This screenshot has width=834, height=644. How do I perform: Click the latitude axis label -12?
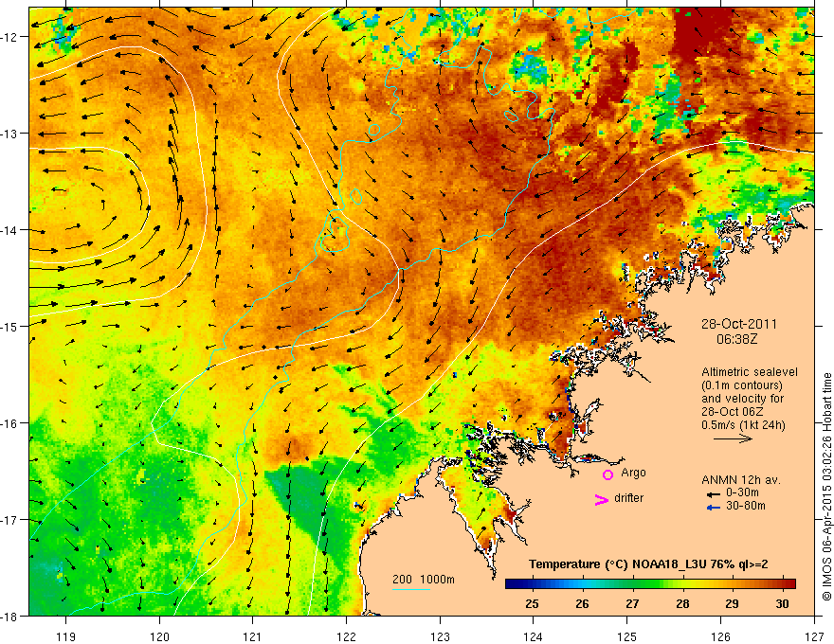10,37
